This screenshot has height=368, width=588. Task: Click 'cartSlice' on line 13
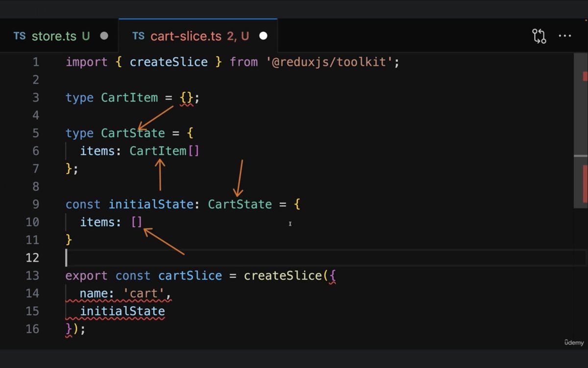pos(190,275)
